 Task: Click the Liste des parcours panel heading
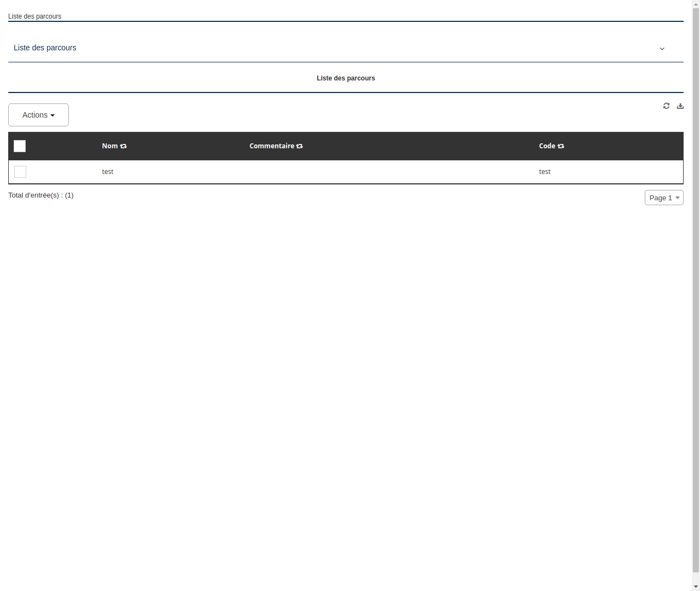coord(45,48)
